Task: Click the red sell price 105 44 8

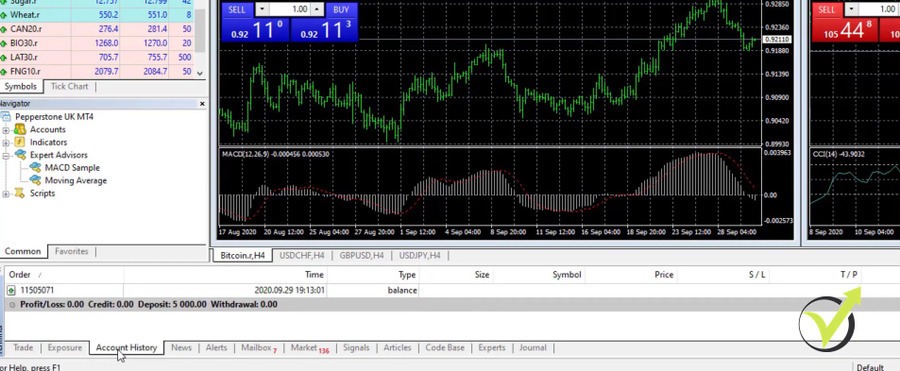Action: pos(845,30)
